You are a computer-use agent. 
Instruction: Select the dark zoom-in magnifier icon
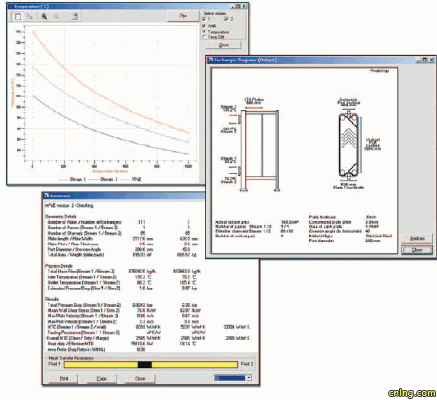point(44,16)
